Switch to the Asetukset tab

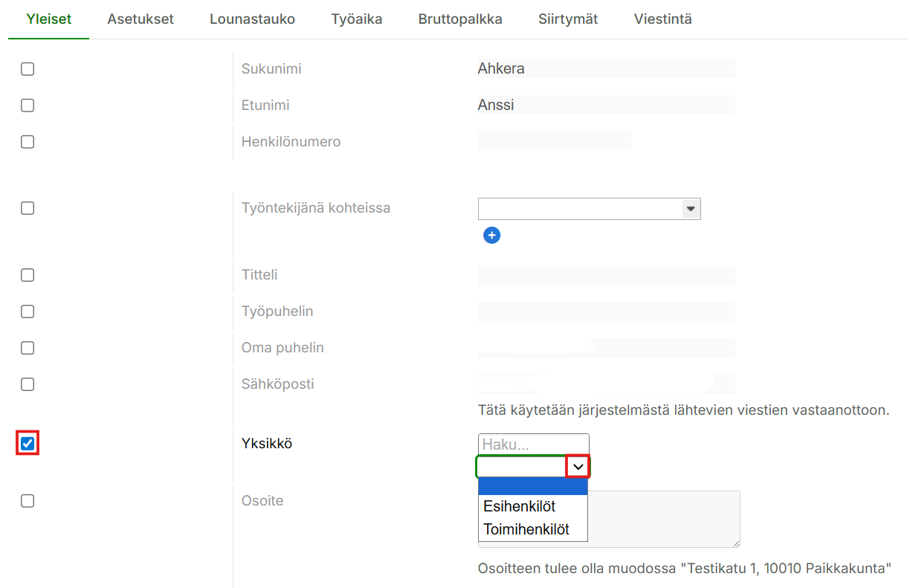pos(141,19)
